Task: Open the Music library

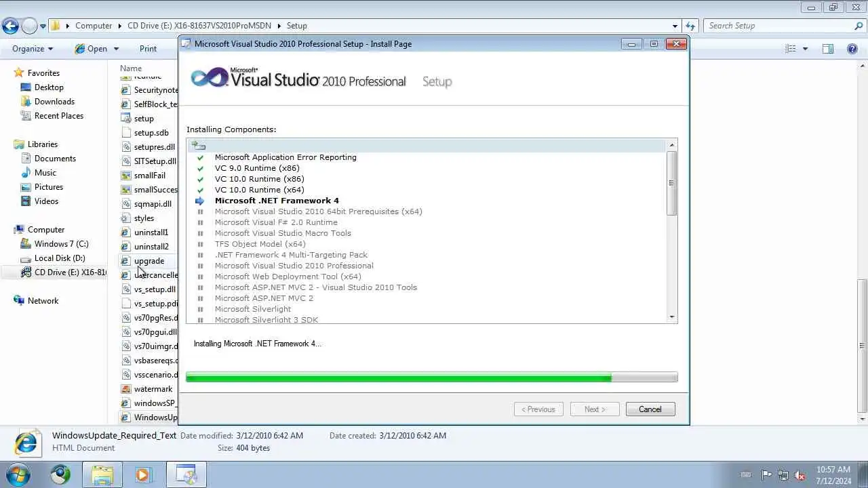Action: coord(45,172)
